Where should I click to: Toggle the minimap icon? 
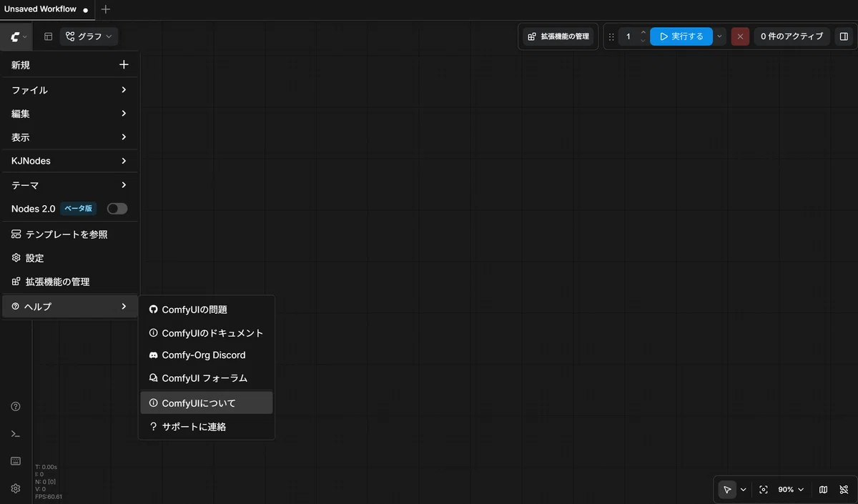(x=824, y=490)
